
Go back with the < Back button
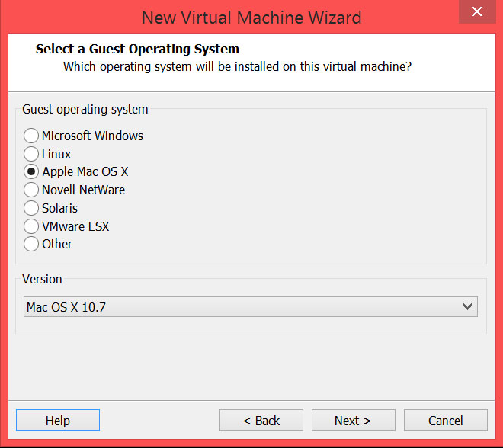(261, 421)
